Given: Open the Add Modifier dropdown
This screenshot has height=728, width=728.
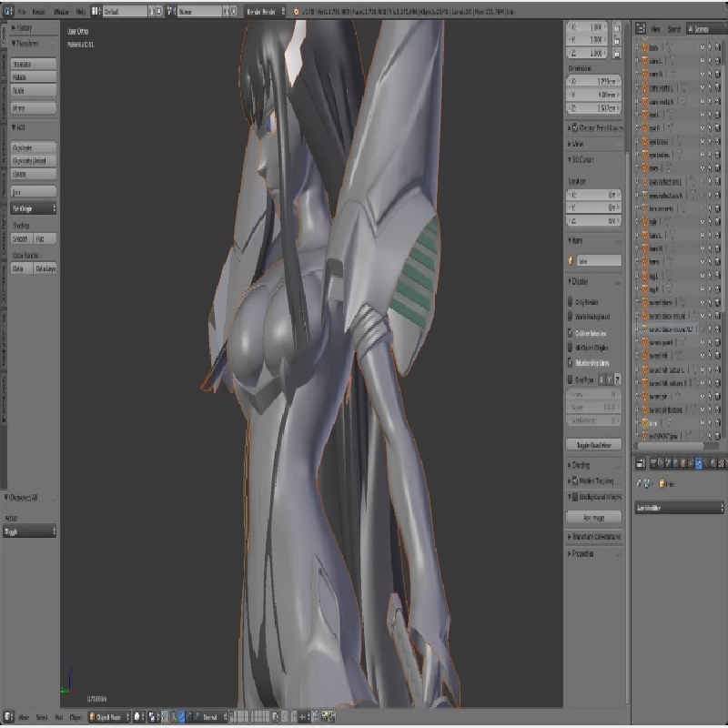Looking at the screenshot, I should (x=675, y=507).
